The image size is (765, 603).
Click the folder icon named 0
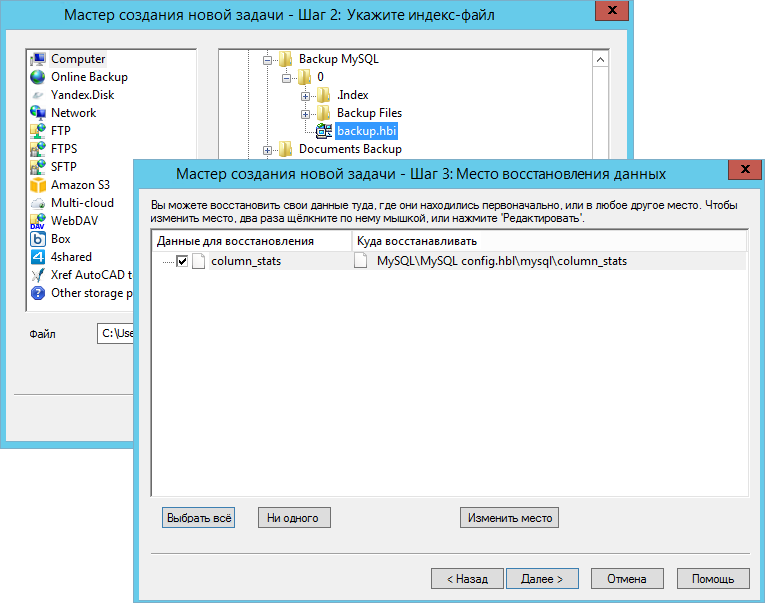click(305, 77)
